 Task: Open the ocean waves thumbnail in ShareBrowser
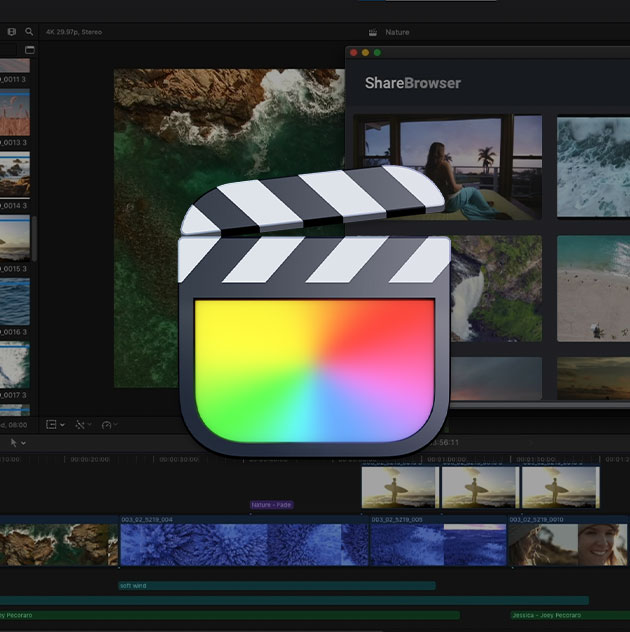(x=593, y=167)
